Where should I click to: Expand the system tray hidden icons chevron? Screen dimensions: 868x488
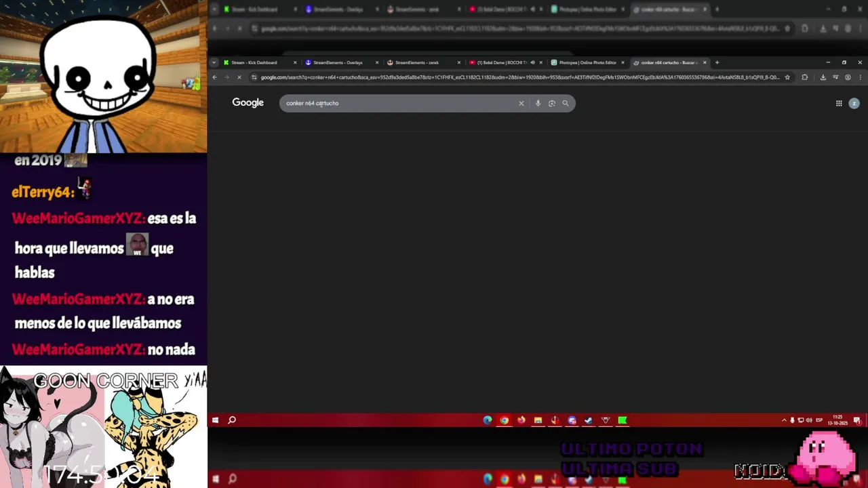(784, 420)
